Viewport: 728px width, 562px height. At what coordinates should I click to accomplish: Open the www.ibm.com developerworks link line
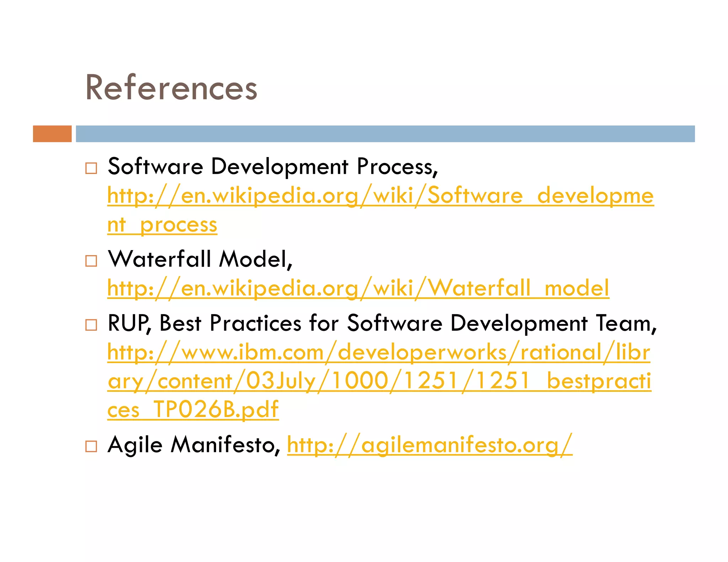click(379, 352)
